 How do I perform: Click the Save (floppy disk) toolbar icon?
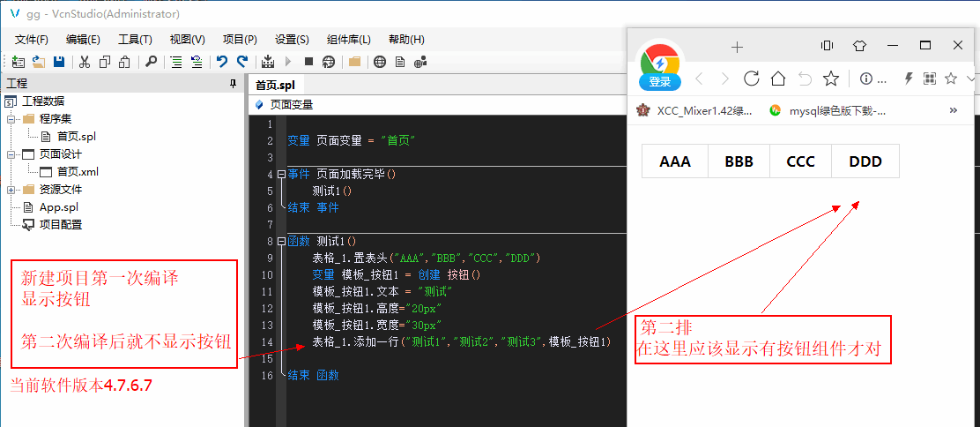click(59, 62)
